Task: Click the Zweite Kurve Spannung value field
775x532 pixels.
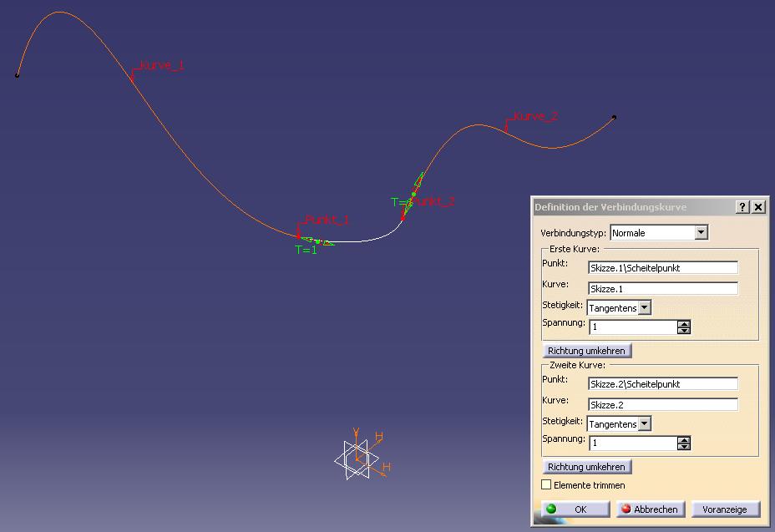Action: point(633,443)
